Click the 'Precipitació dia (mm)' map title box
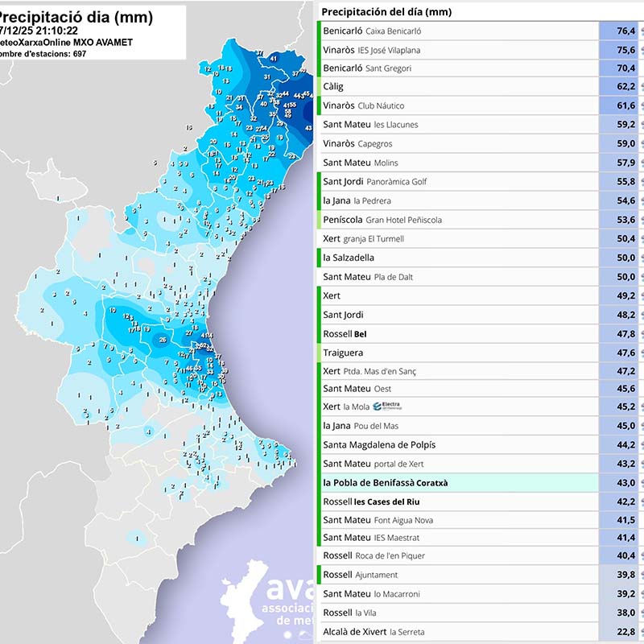 pos(93,32)
